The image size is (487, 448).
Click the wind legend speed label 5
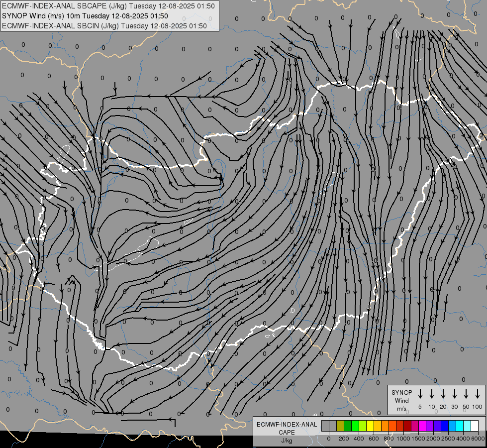click(x=420, y=407)
